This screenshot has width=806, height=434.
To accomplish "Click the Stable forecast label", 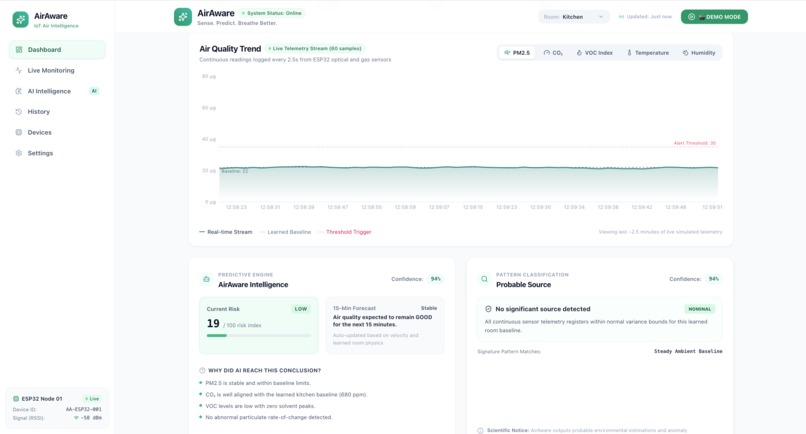I will click(429, 308).
